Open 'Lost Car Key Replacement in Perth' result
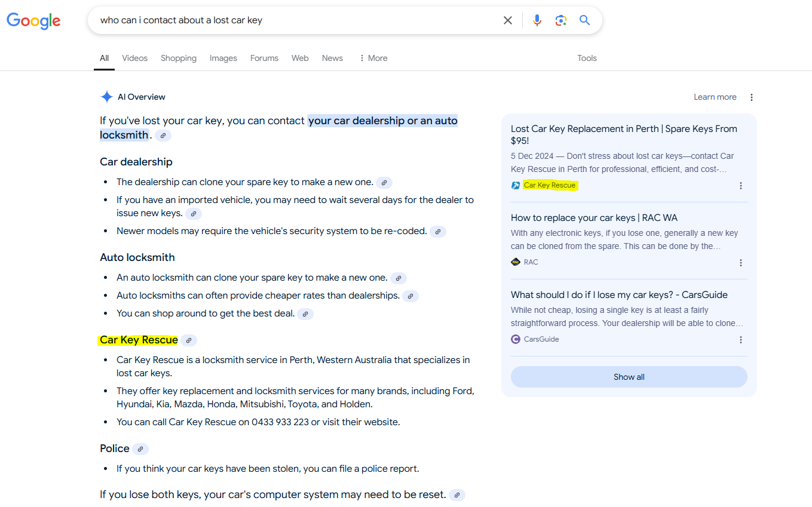Viewport: 812px width, 507px height. (x=624, y=134)
